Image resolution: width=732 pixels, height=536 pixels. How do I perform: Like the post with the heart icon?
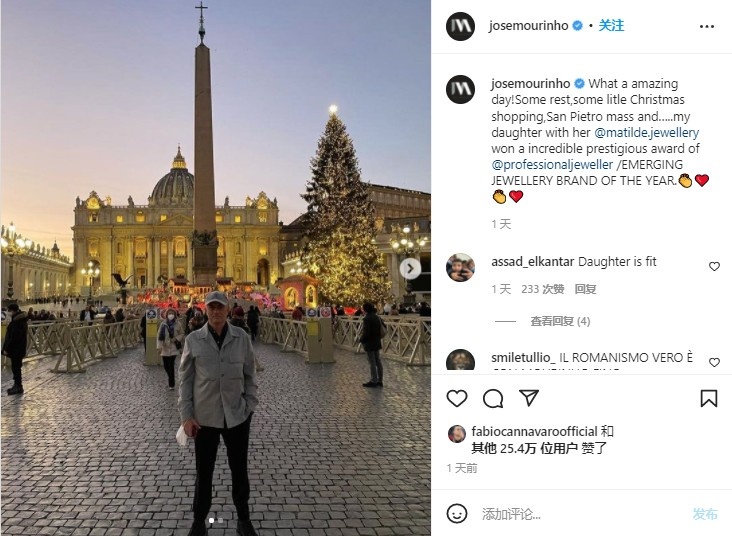click(x=457, y=398)
